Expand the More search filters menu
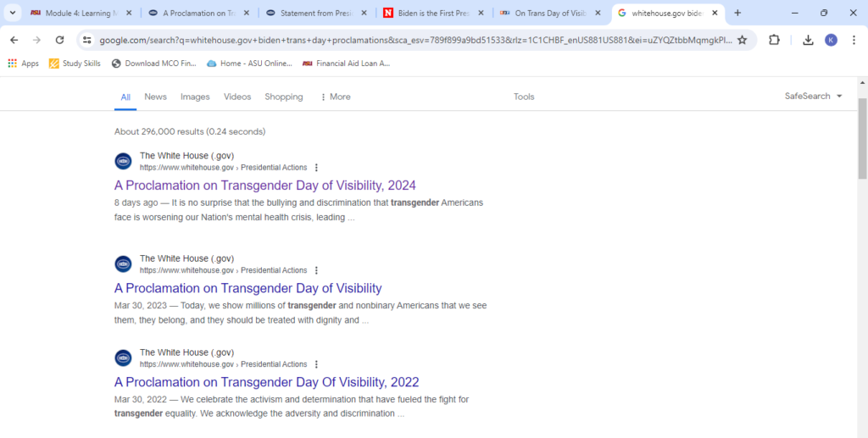 coord(336,97)
